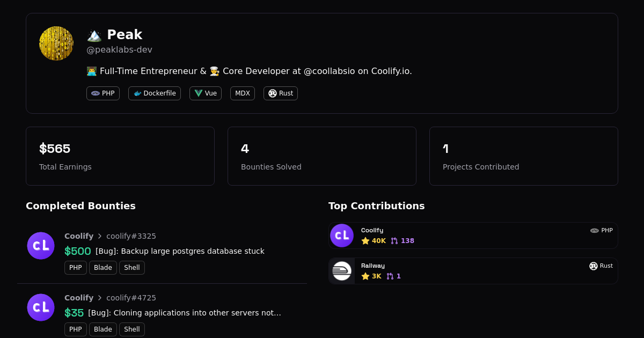Click the Blade tag under $500 bounty
The height and width of the screenshot is (338, 644).
click(103, 268)
